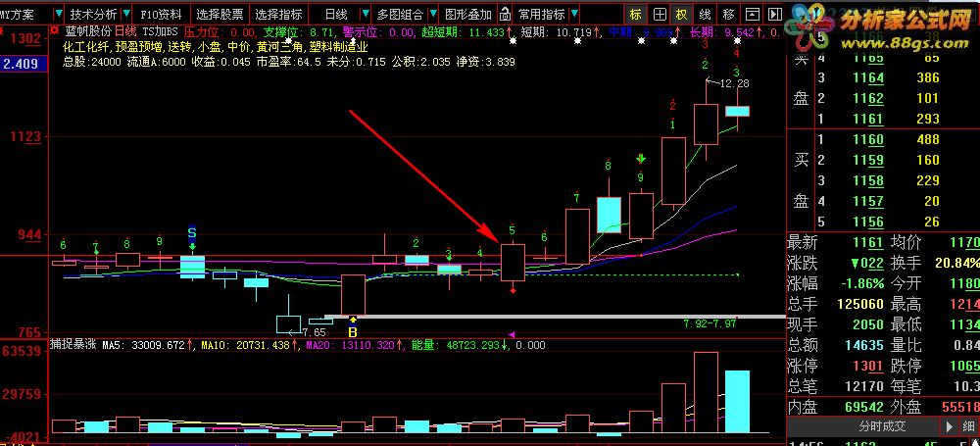Click the tall red candle numbered 5
This screenshot has height=446, width=980.
[x=513, y=262]
